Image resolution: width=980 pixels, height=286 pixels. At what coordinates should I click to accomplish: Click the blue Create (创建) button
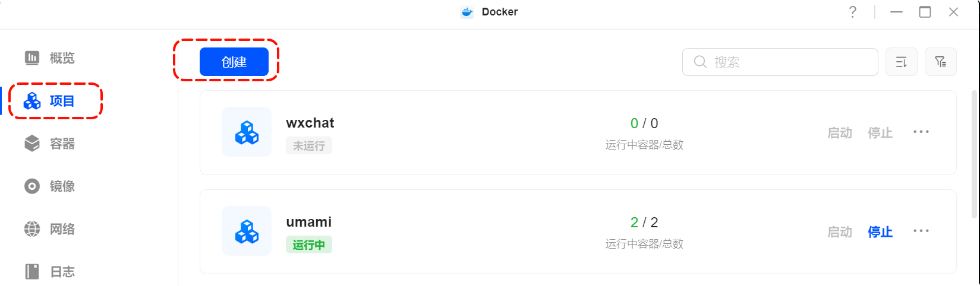point(234,62)
